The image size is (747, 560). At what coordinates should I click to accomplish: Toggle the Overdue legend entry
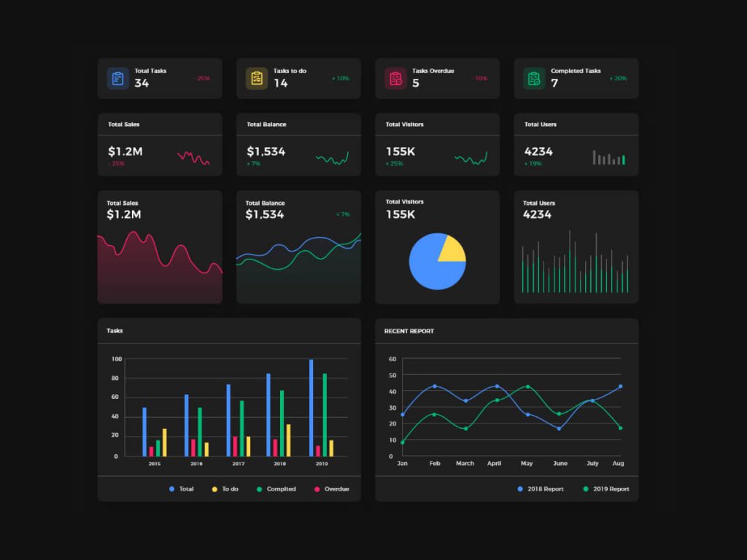click(331, 489)
